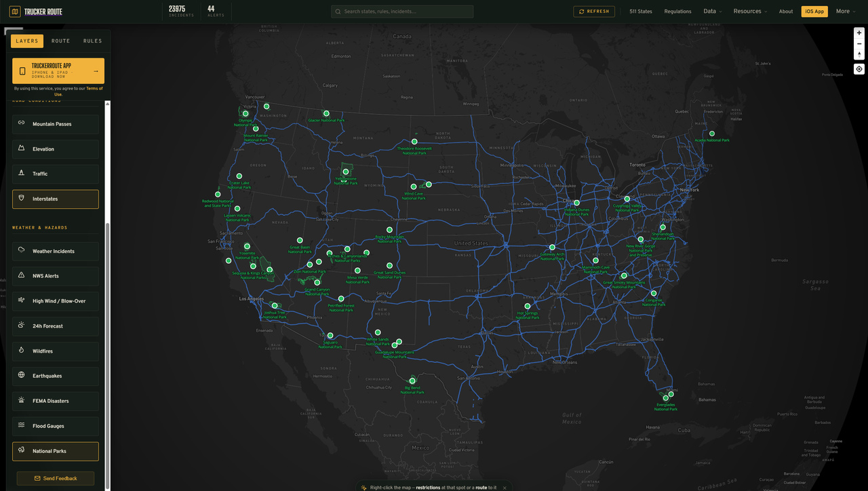Viewport: 868px width, 491px height.
Task: Focus the search states, rules, incidents field
Action: [402, 12]
